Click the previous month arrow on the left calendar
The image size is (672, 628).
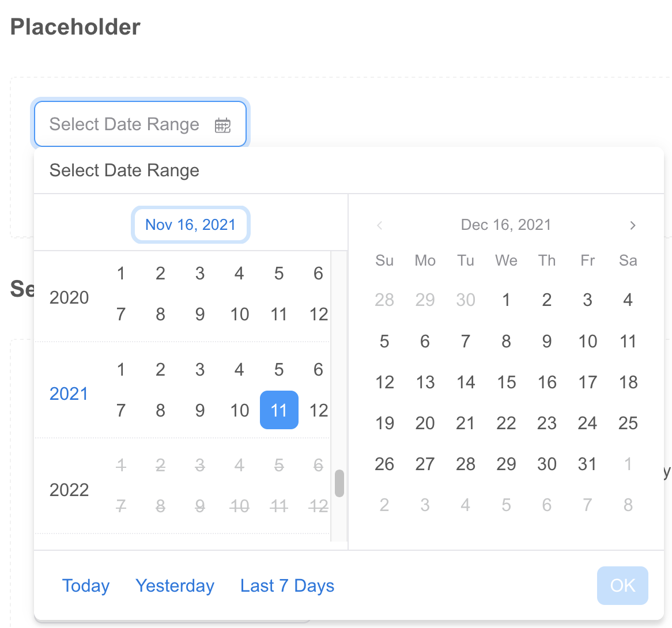click(x=380, y=225)
